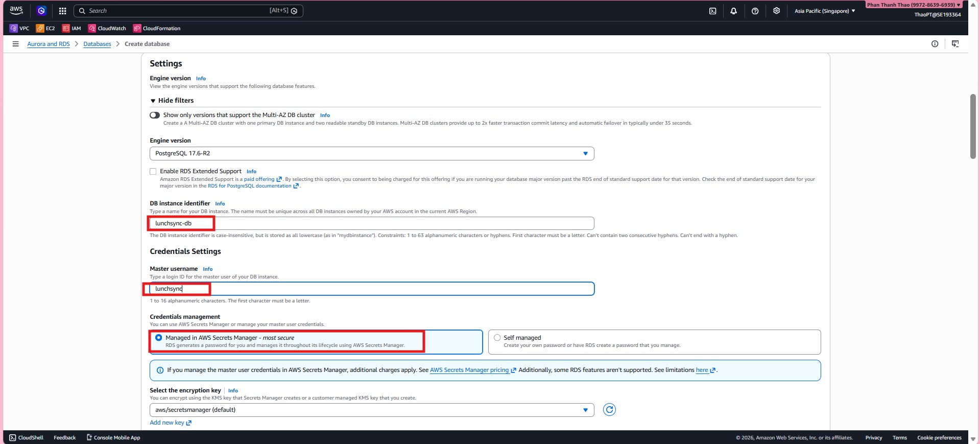Refresh the encryption key list
Screen dimensions: 980x444
click(x=609, y=410)
